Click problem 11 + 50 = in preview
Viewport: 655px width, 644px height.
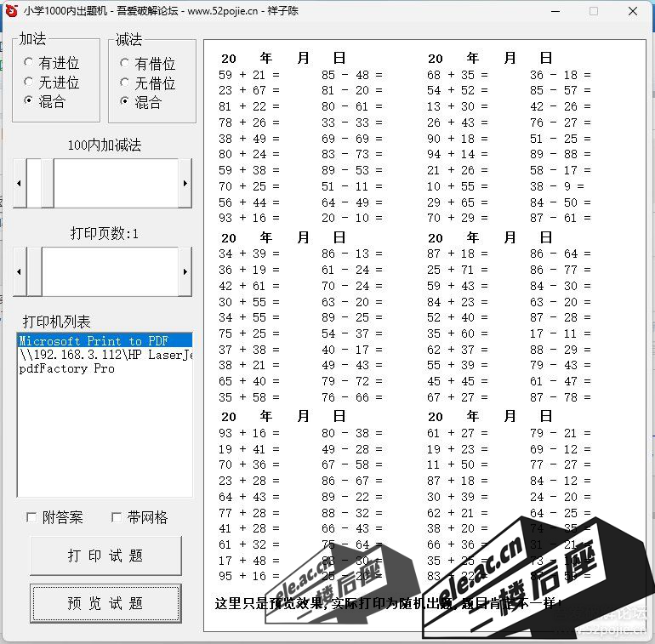pos(458,464)
